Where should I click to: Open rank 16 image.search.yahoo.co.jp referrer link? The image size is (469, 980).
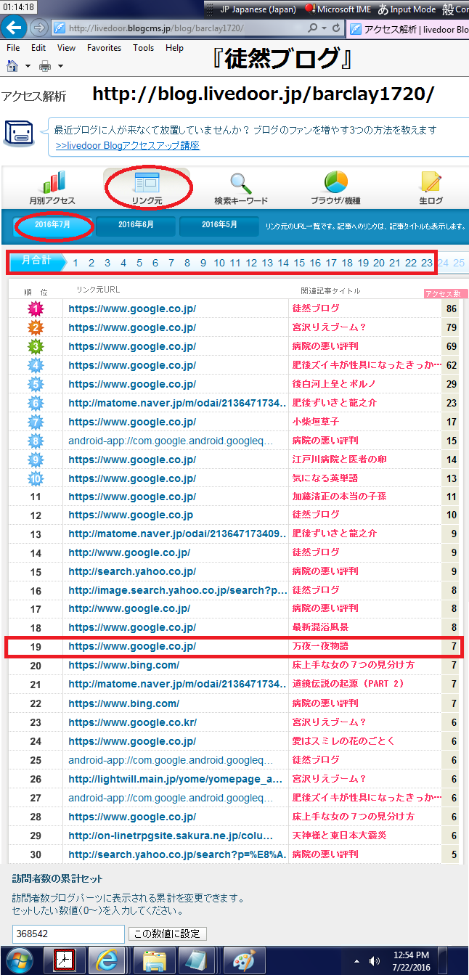click(178, 590)
